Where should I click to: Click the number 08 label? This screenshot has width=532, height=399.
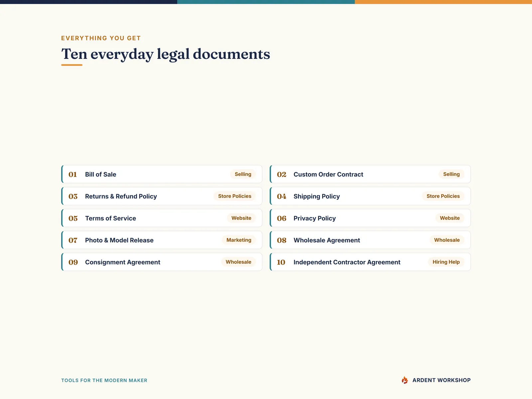[282, 240]
